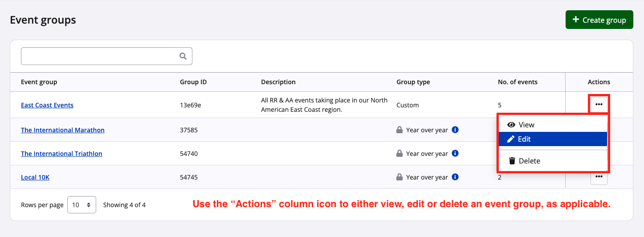Open the actions ellipsis for East Coast Events

coord(599,104)
